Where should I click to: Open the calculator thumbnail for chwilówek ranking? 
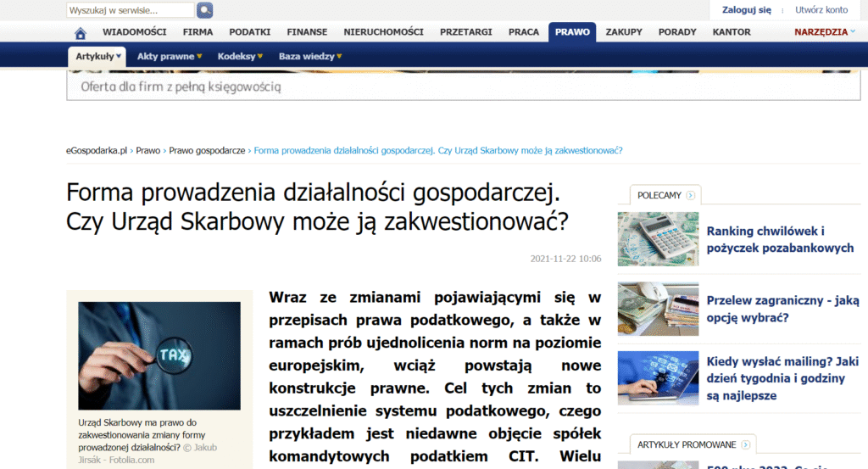pos(658,239)
